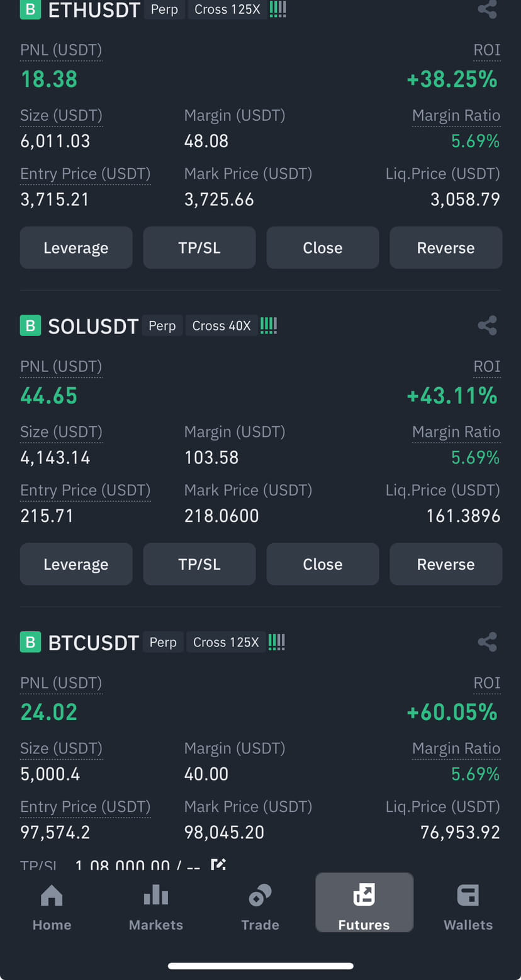Image resolution: width=521 pixels, height=980 pixels.
Task: Open Cross 125X setting on BTCUSDT
Action: 226,643
